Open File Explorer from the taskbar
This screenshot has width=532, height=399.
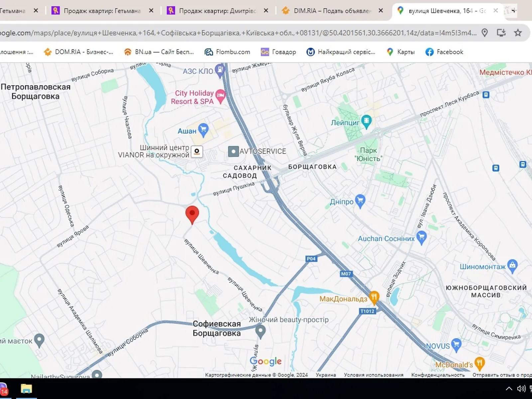26,389
